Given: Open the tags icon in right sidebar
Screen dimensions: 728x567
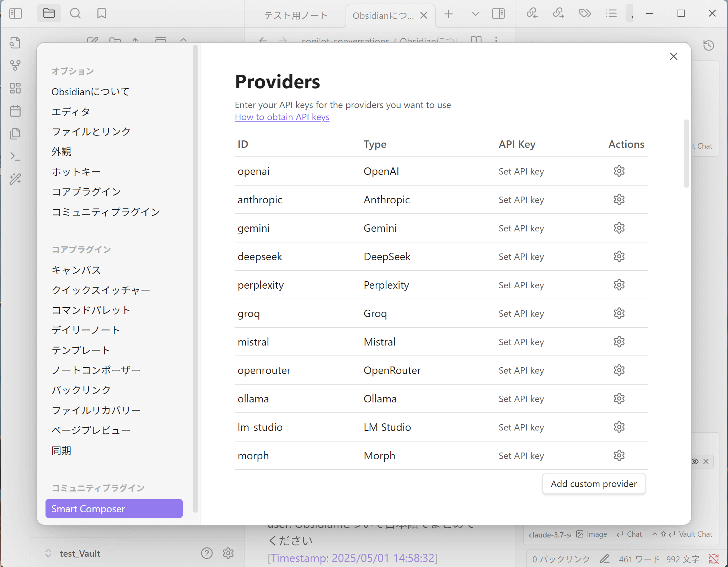Looking at the screenshot, I should pyautogui.click(x=585, y=14).
